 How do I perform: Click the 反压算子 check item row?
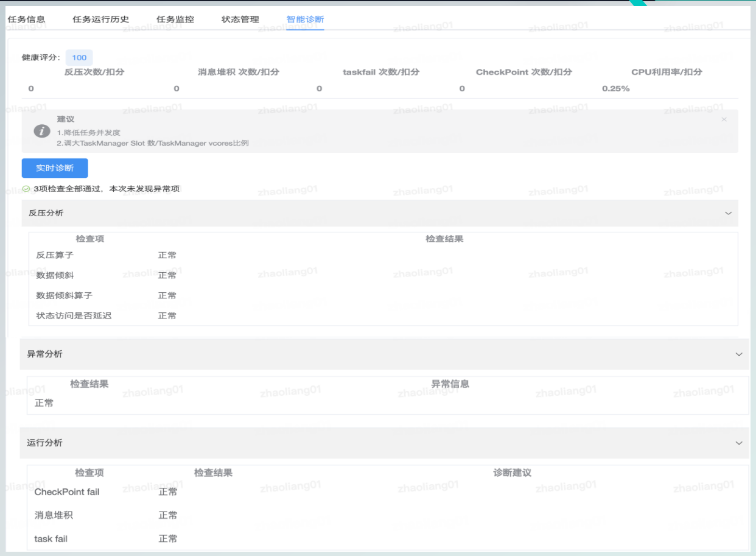click(x=55, y=255)
